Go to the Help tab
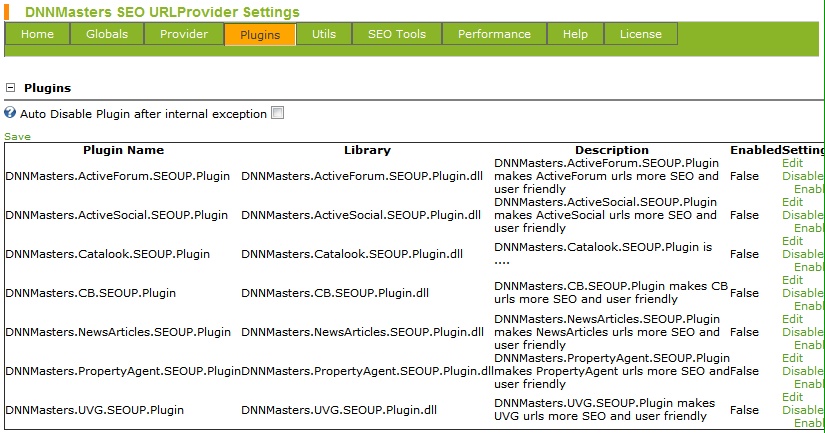Image resolution: width=825 pixels, height=433 pixels. tap(575, 34)
